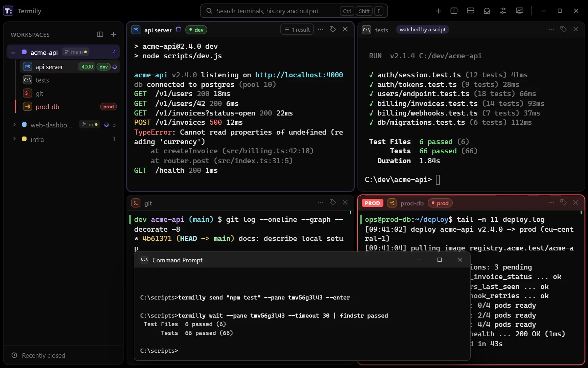Click the new terminal plus icon in title bar

(x=438, y=11)
